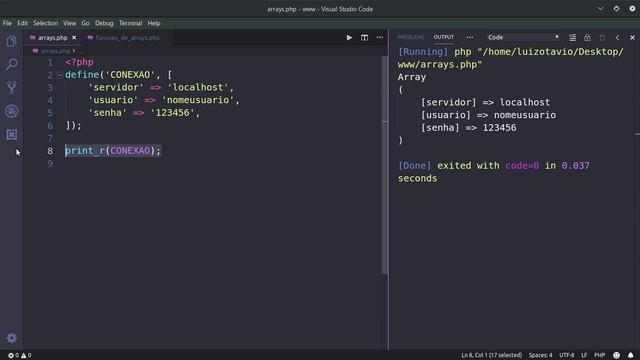Open the output log file

point(602,38)
